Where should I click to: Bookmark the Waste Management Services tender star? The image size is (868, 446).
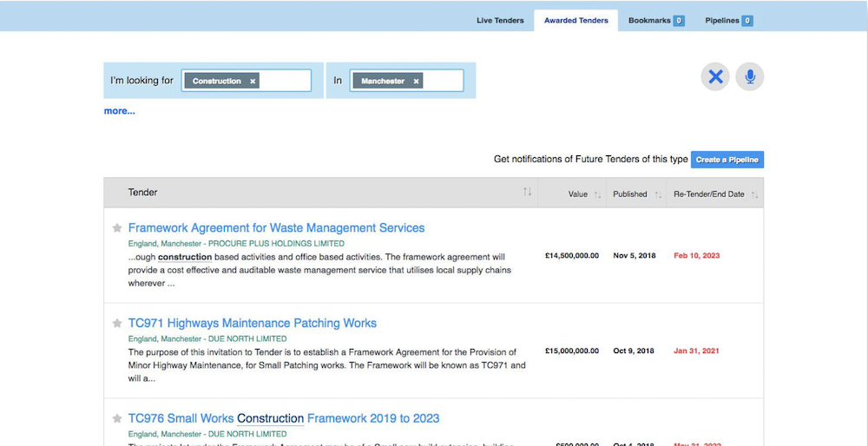[117, 228]
